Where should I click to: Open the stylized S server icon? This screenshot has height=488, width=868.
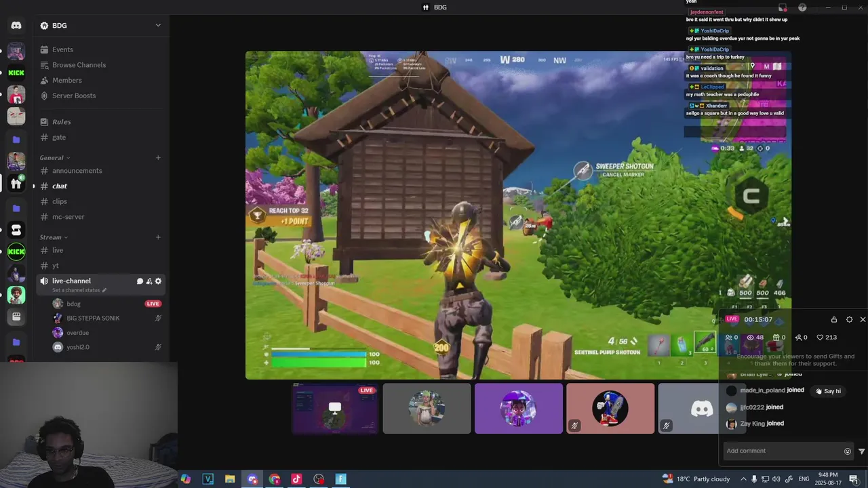pyautogui.click(x=16, y=230)
